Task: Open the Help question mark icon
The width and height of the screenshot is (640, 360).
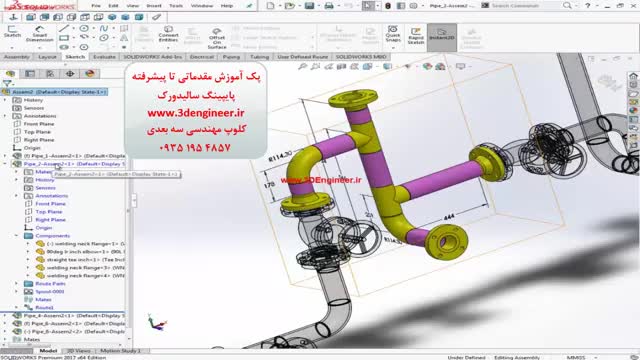Action: coord(588,6)
